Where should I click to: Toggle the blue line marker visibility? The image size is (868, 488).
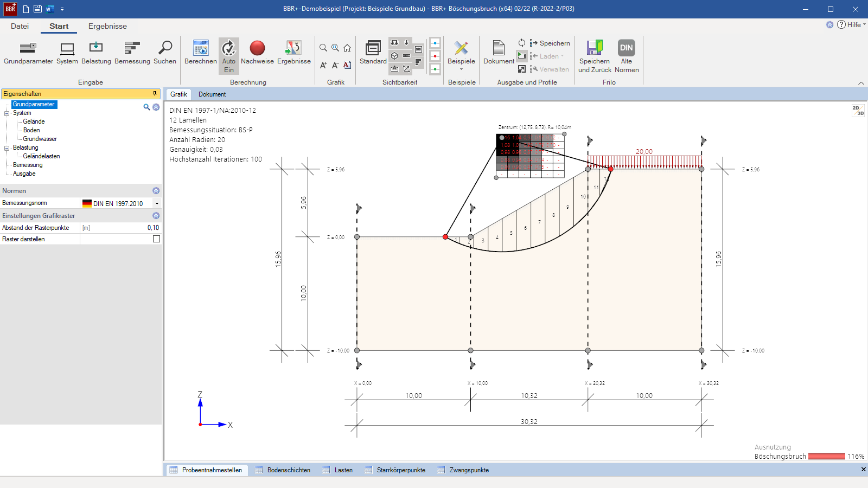[x=435, y=43]
